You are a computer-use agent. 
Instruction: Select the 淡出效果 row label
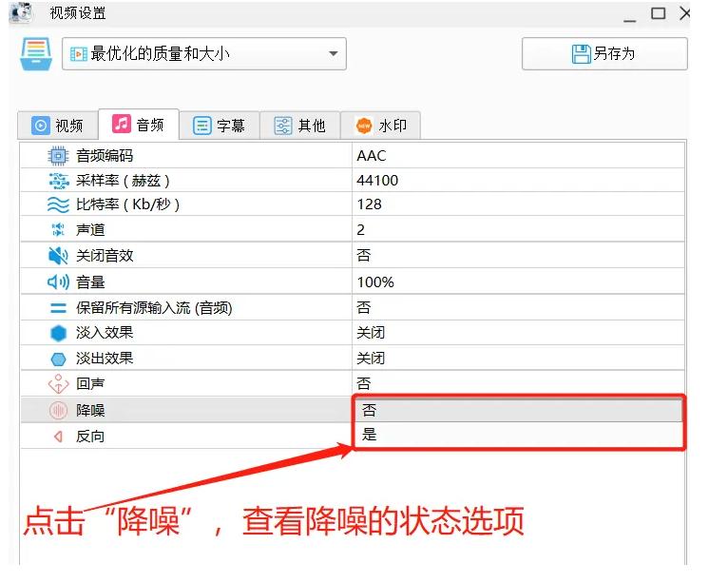105,359
